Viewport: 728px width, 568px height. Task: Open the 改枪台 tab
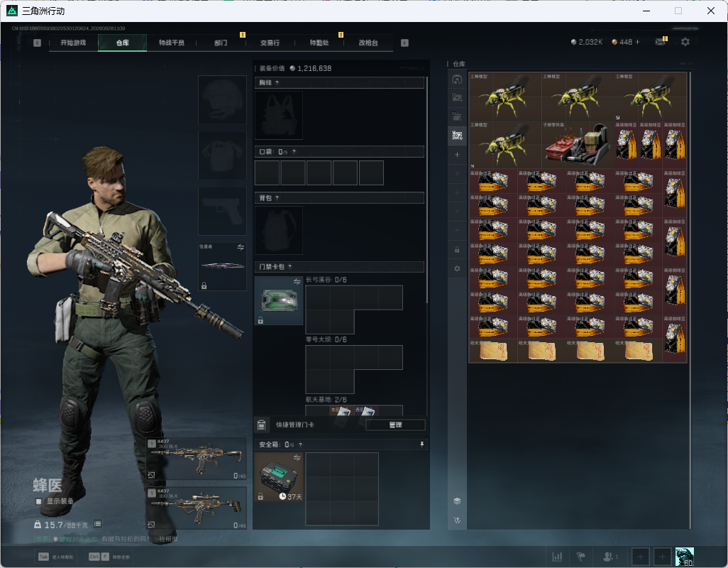(x=368, y=43)
